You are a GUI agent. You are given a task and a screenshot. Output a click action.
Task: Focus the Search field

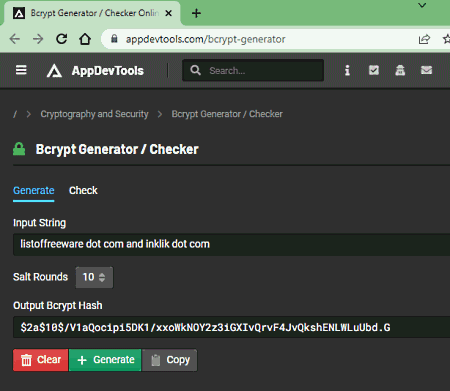(253, 70)
